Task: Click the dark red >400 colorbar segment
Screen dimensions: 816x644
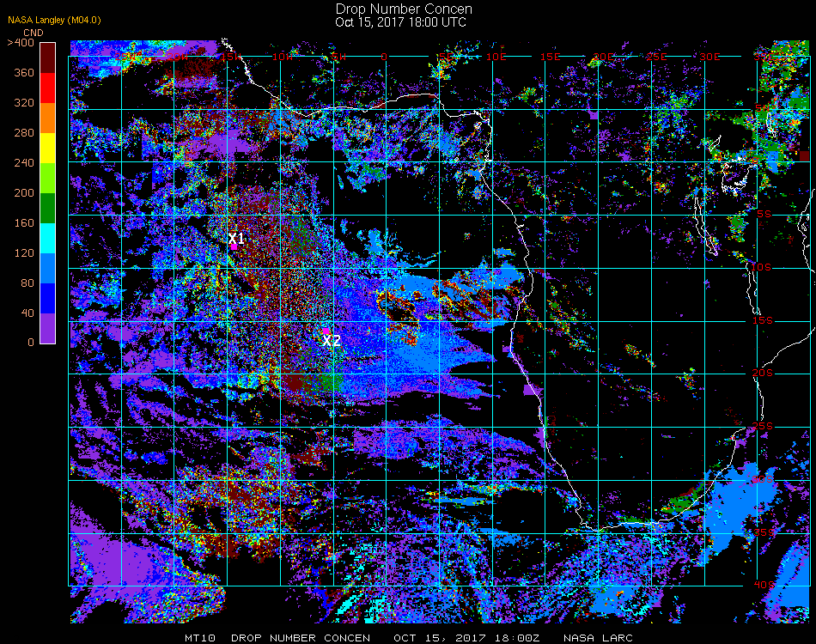Action: (47, 58)
